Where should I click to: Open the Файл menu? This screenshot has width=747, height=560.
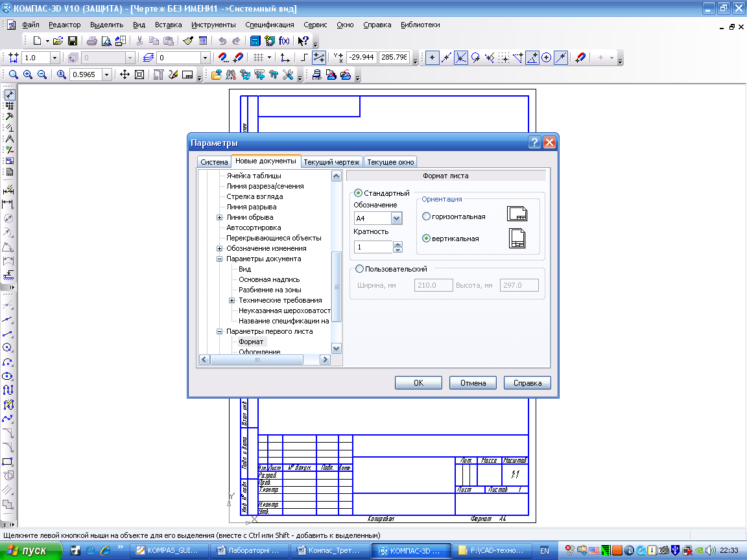click(x=30, y=25)
